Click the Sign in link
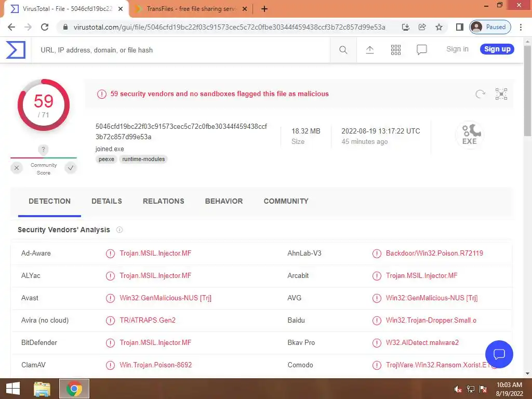The image size is (532, 399). coord(457,49)
